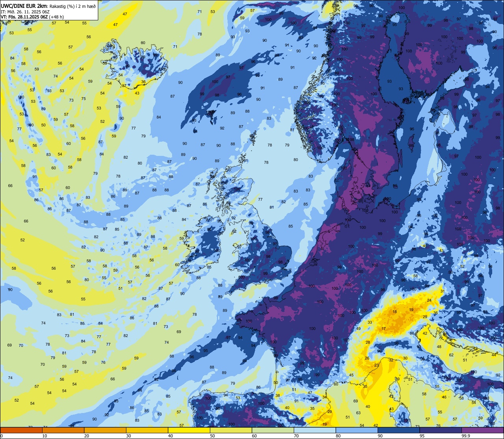
Task: Click the legend tick label 40
Action: pos(170,436)
